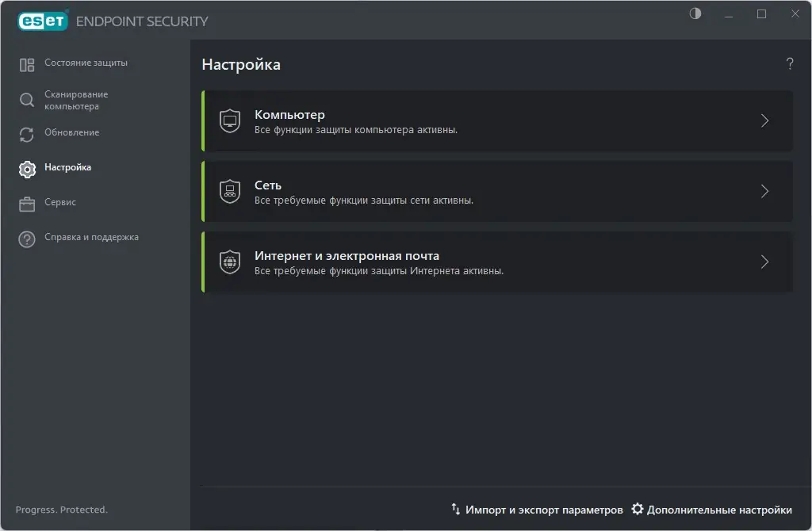
Task: Expand Интернет и электронная почта chevron
Action: pos(764,262)
